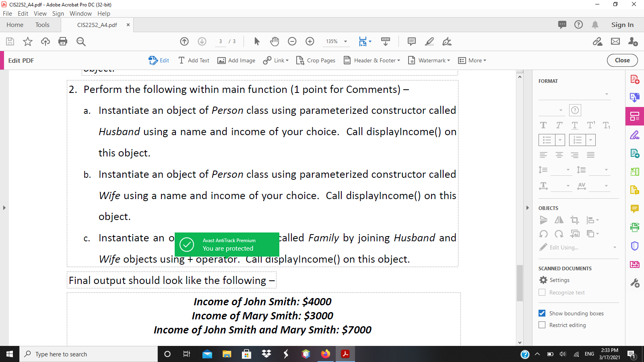Check the Recognize text option
Screen dimensions: 644x362
(542, 292)
